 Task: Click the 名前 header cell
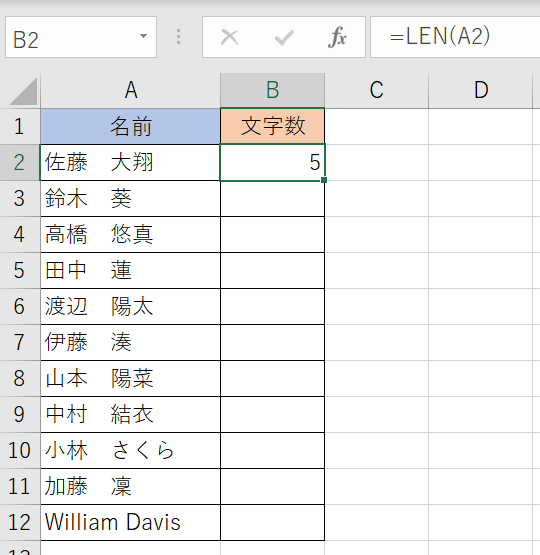[130, 126]
